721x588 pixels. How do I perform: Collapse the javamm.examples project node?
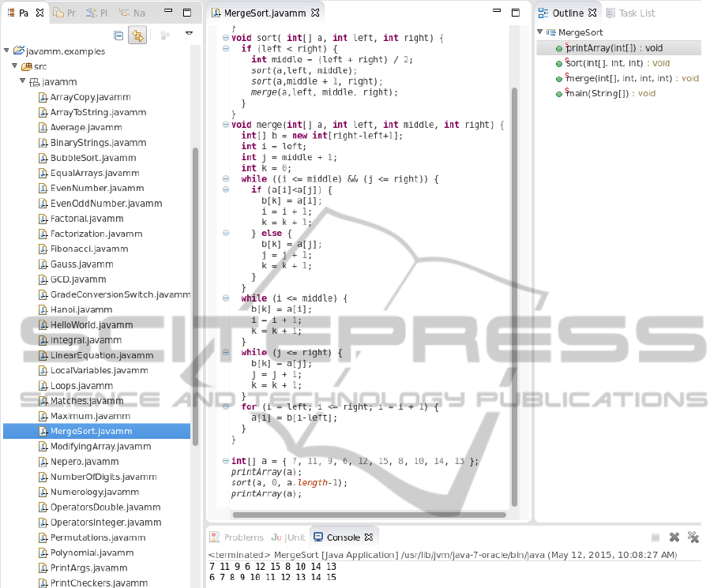[x=7, y=51]
